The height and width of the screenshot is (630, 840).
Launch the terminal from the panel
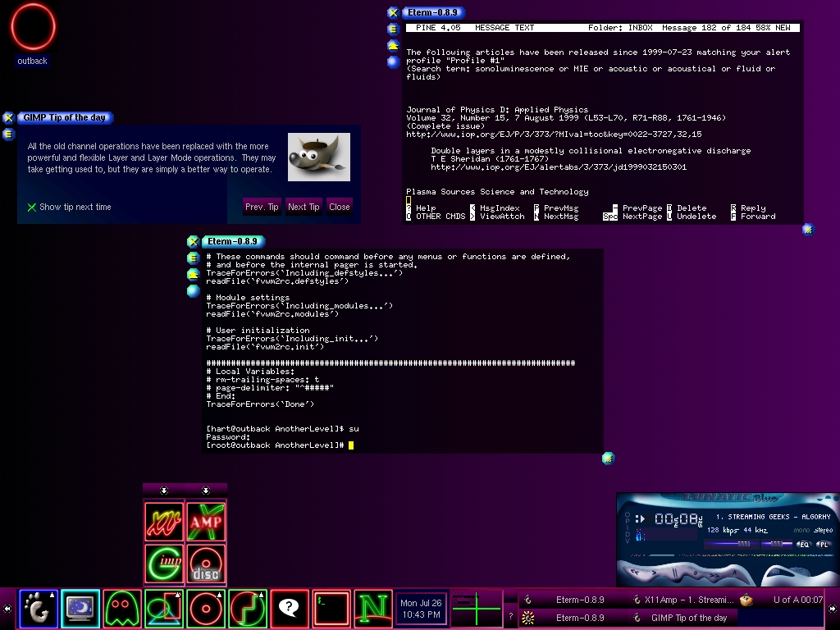pyautogui.click(x=331, y=609)
